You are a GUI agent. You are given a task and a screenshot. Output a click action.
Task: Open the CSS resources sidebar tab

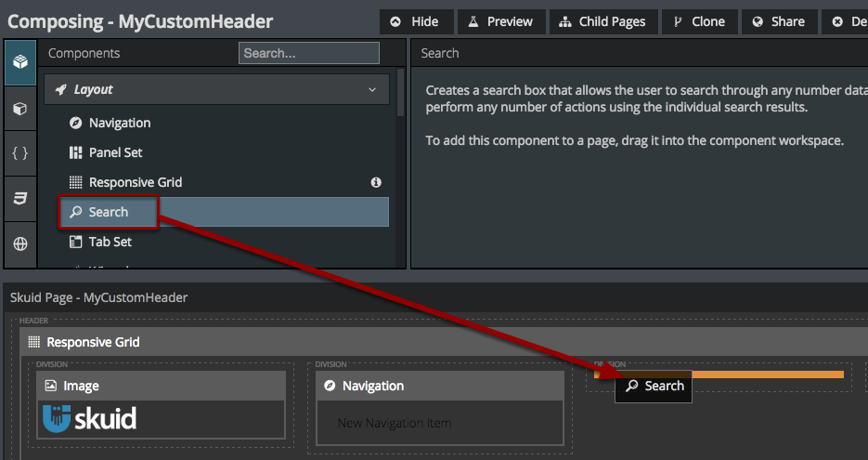click(19, 198)
